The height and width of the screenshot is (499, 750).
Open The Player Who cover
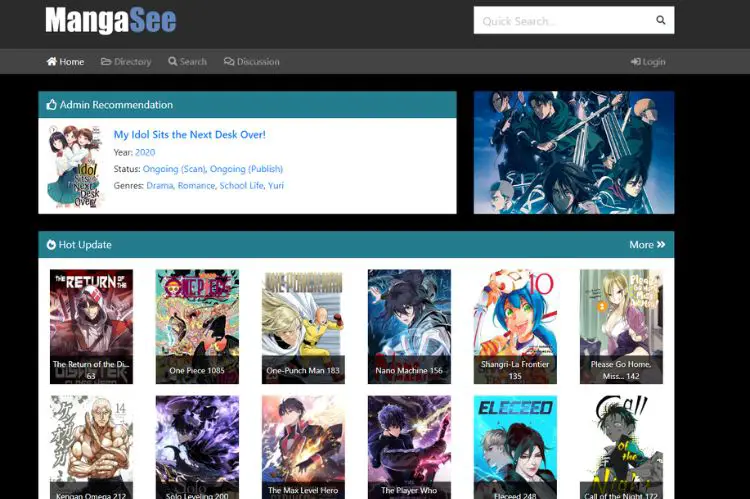(x=409, y=447)
